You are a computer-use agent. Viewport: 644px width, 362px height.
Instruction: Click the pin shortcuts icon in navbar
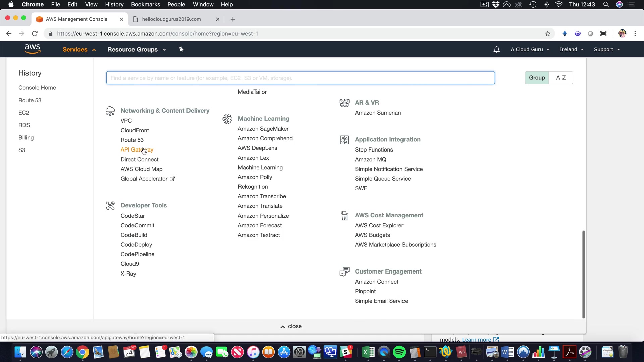(x=181, y=49)
